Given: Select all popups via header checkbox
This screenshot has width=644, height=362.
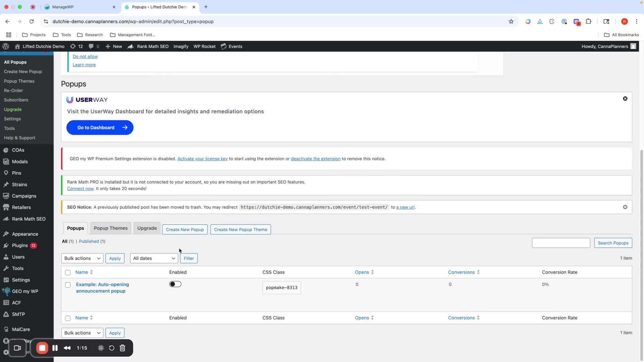Looking at the screenshot, I should (68, 273).
